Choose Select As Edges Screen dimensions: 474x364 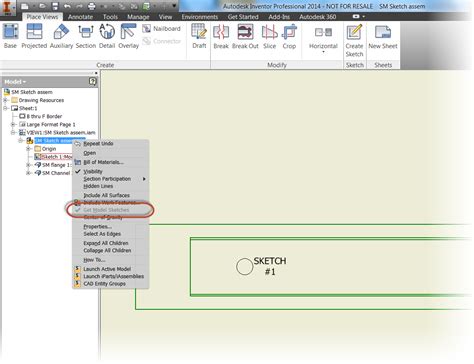pos(102,234)
